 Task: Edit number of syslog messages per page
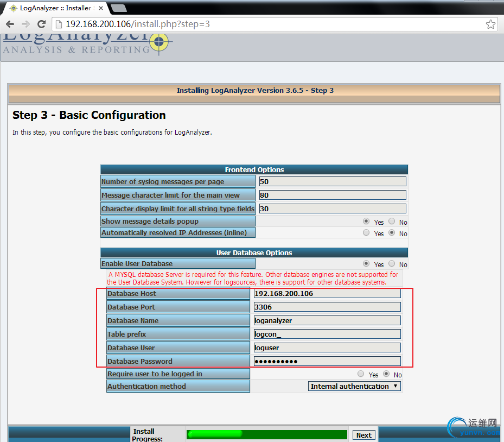(333, 181)
